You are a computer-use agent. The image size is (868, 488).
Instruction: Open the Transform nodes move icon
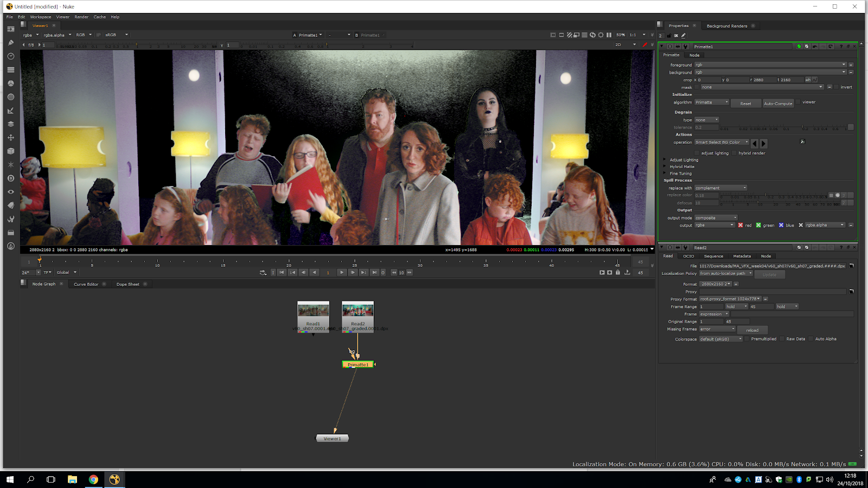10,138
